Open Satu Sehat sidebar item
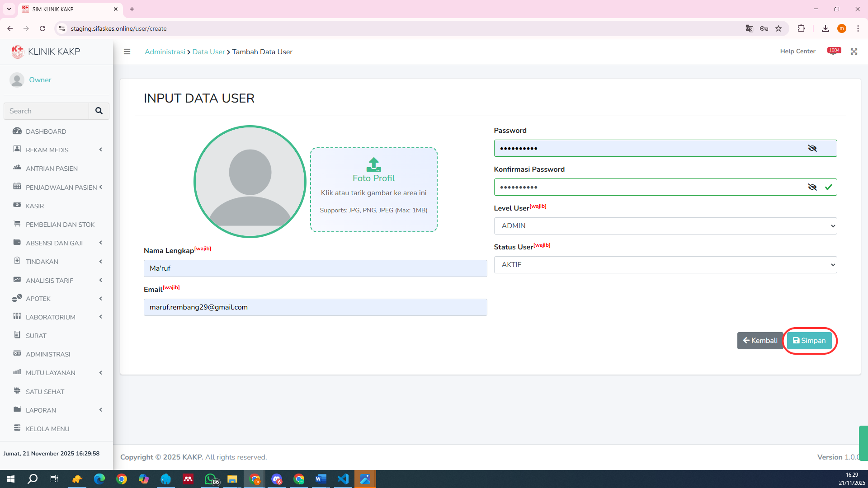The image size is (868, 488). click(45, 392)
